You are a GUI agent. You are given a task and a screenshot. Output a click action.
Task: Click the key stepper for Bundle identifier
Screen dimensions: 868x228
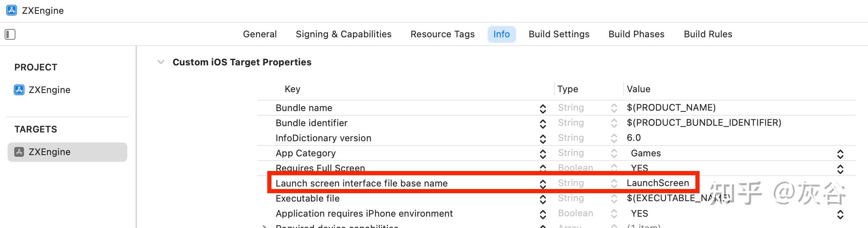[x=543, y=124]
